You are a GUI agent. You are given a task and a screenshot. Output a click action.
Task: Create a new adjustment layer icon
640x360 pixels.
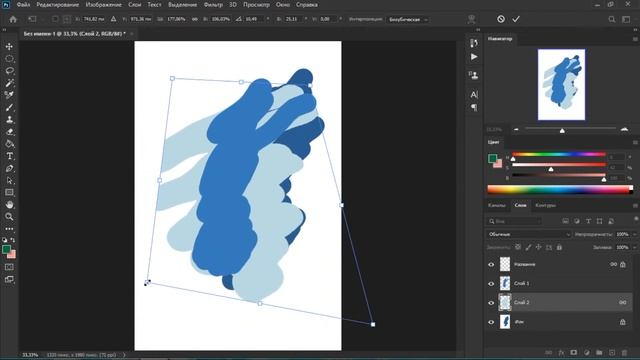[x=587, y=352]
